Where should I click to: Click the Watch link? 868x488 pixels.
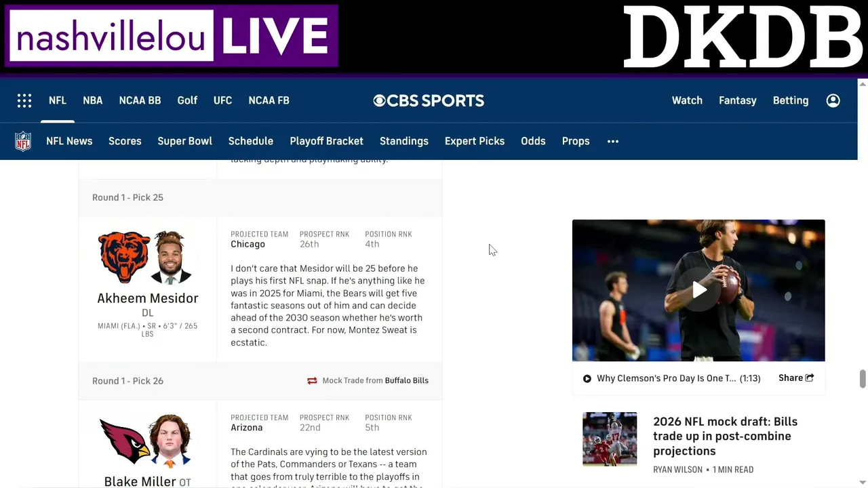687,100
